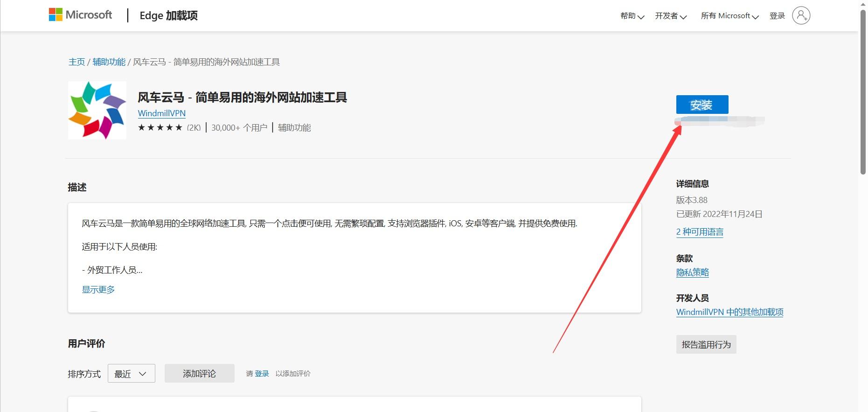
Task: Click the 添加评论 button
Action: pyautogui.click(x=199, y=374)
